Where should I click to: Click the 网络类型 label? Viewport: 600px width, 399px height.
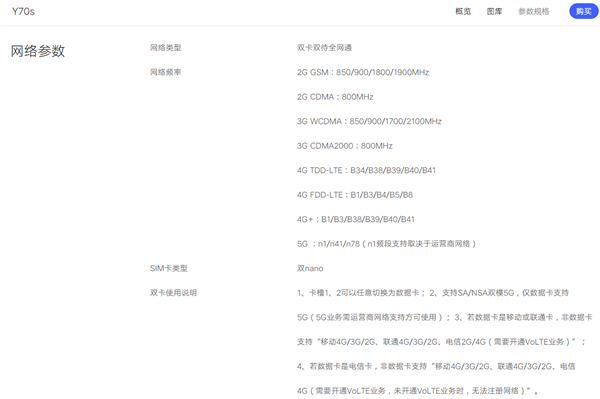pos(165,47)
